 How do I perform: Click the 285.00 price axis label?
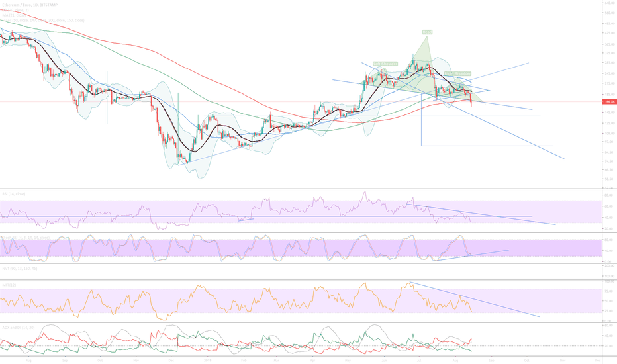click(610, 63)
